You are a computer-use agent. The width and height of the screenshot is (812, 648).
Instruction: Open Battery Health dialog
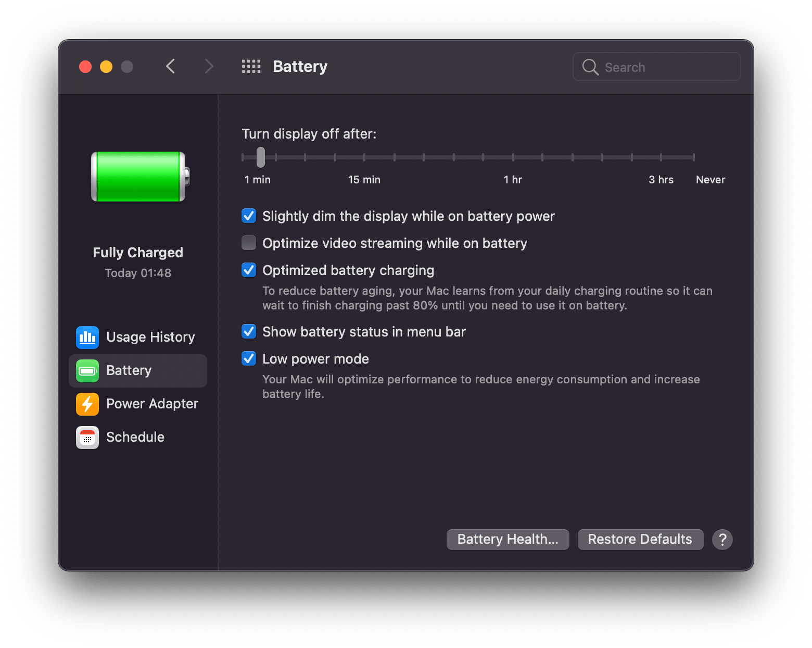(508, 540)
